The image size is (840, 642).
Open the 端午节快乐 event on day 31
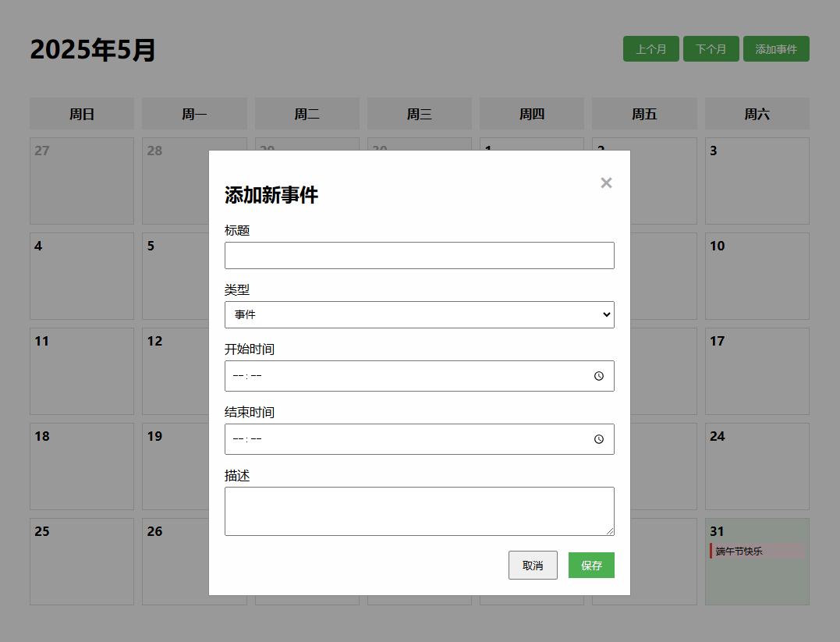757,551
